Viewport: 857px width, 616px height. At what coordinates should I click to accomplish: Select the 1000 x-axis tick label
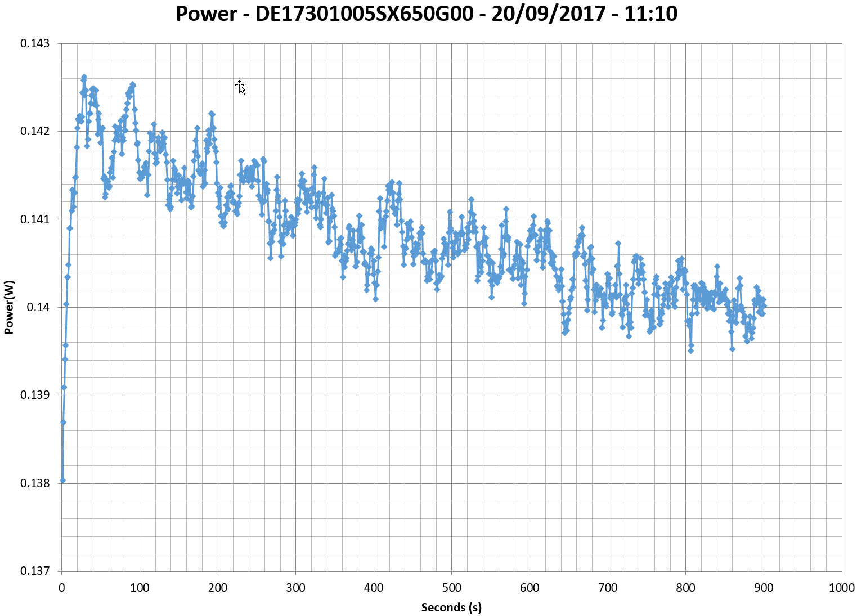click(x=841, y=588)
